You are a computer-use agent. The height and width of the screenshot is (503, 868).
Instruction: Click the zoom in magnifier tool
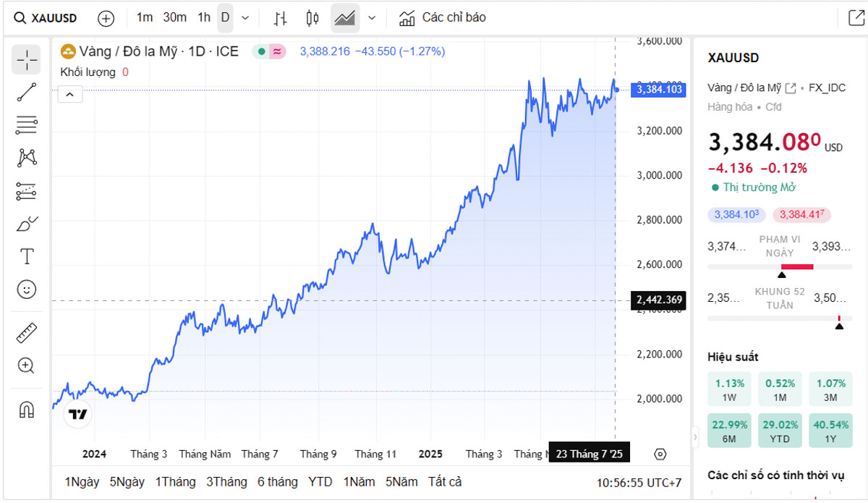pyautogui.click(x=26, y=365)
